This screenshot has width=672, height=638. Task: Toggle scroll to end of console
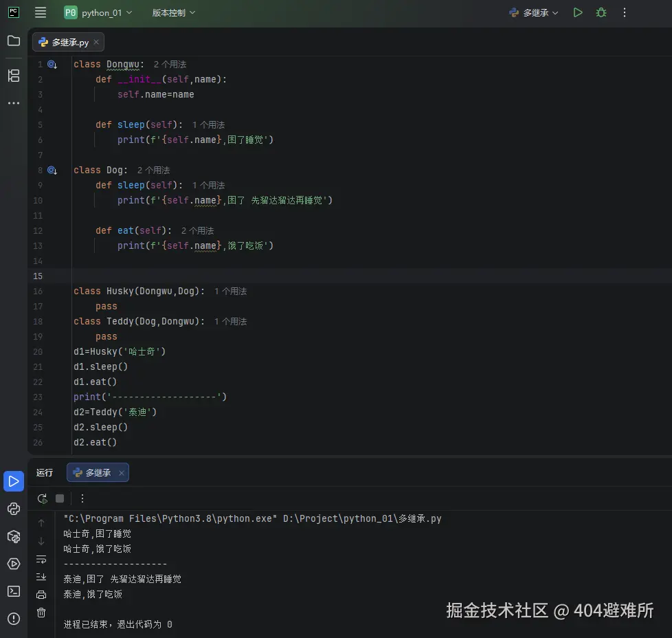[x=41, y=577]
